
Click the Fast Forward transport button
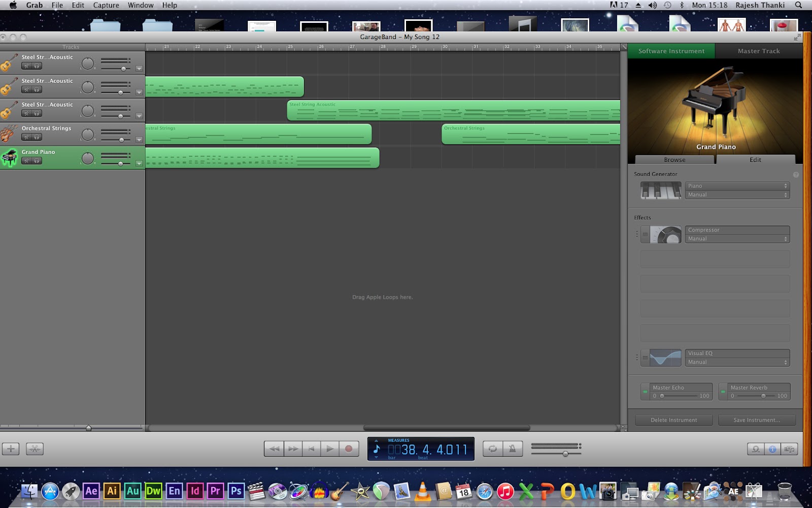293,449
